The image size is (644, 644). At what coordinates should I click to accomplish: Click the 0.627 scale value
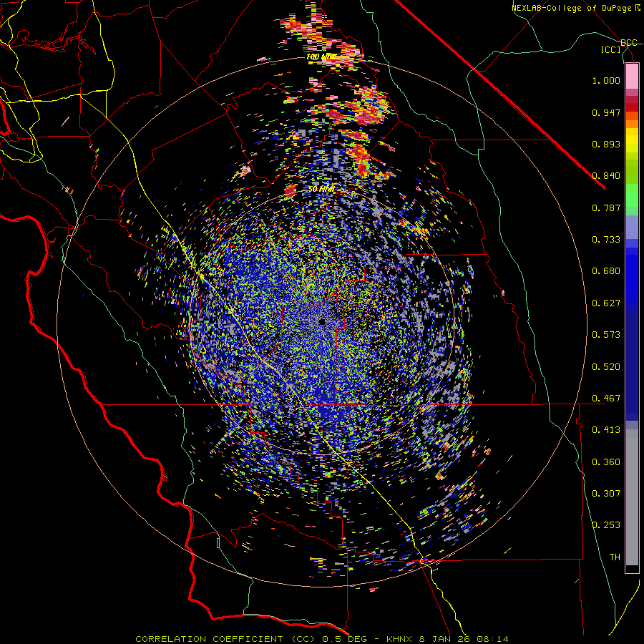(606, 303)
